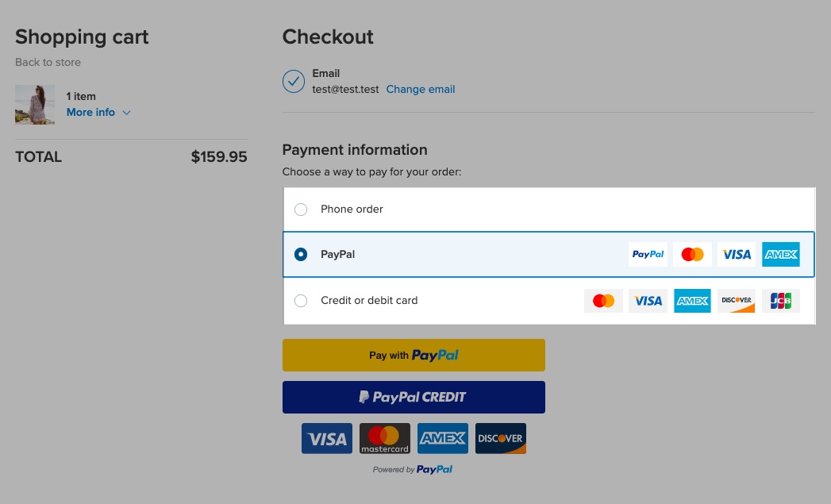Screen dimensions: 831x504
Task: Expand the More info section
Action: click(90, 112)
